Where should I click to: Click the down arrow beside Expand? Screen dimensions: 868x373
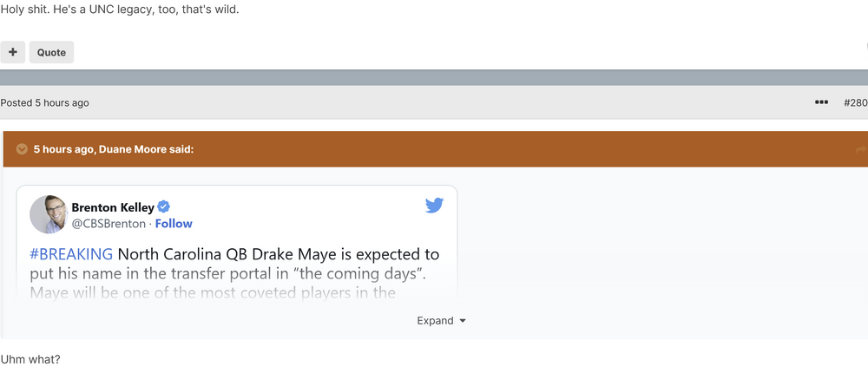(x=463, y=321)
